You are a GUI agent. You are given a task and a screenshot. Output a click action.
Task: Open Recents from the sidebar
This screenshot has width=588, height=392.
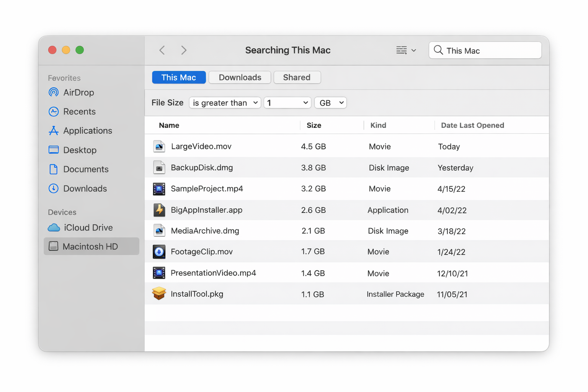point(79,111)
